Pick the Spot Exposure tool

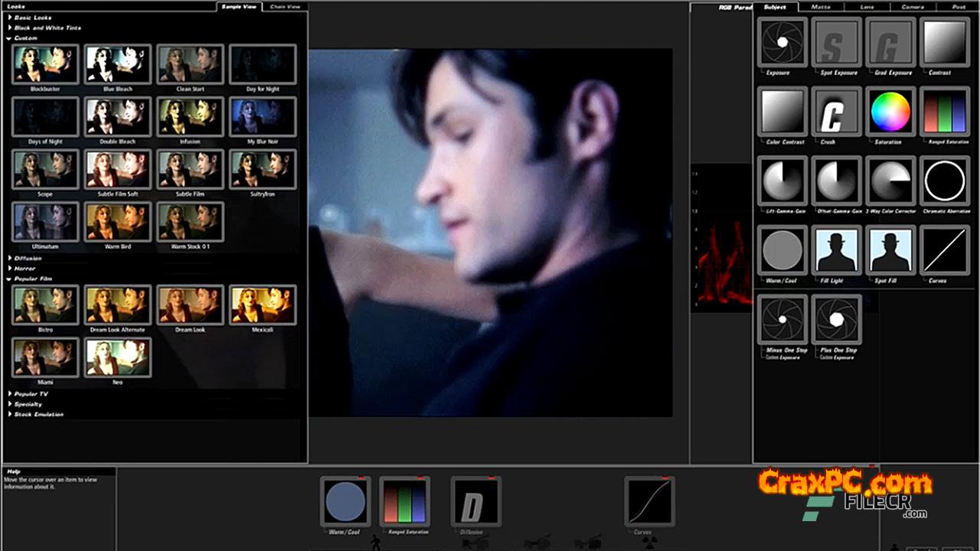[x=836, y=42]
